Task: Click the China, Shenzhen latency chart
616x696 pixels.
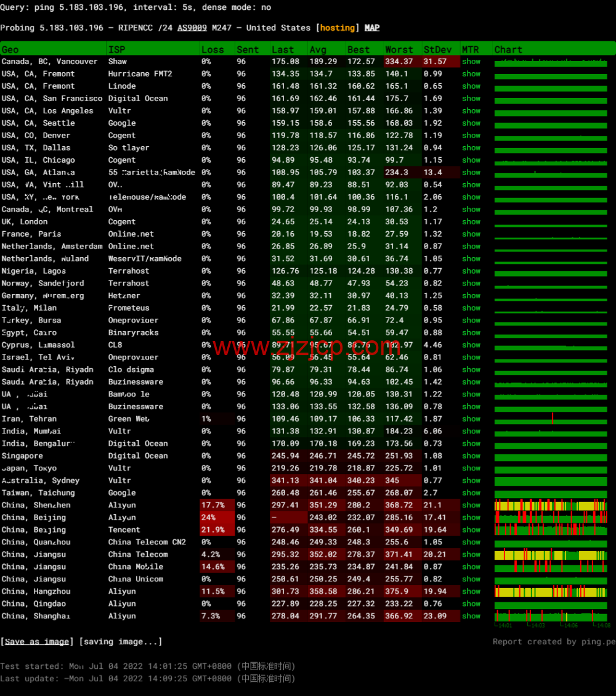Action: 551,506
